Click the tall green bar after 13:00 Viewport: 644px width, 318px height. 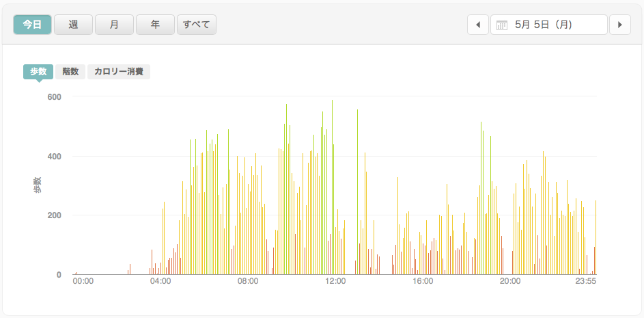(357, 192)
